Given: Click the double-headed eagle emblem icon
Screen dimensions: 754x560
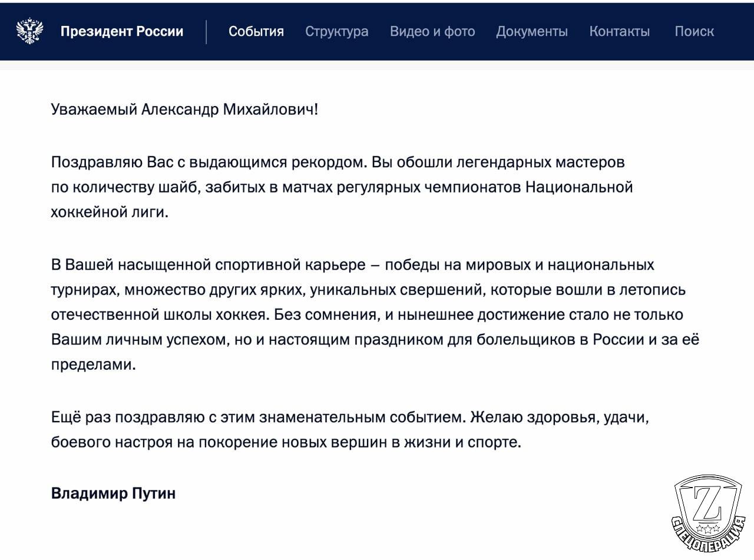Looking at the screenshot, I should (29, 31).
